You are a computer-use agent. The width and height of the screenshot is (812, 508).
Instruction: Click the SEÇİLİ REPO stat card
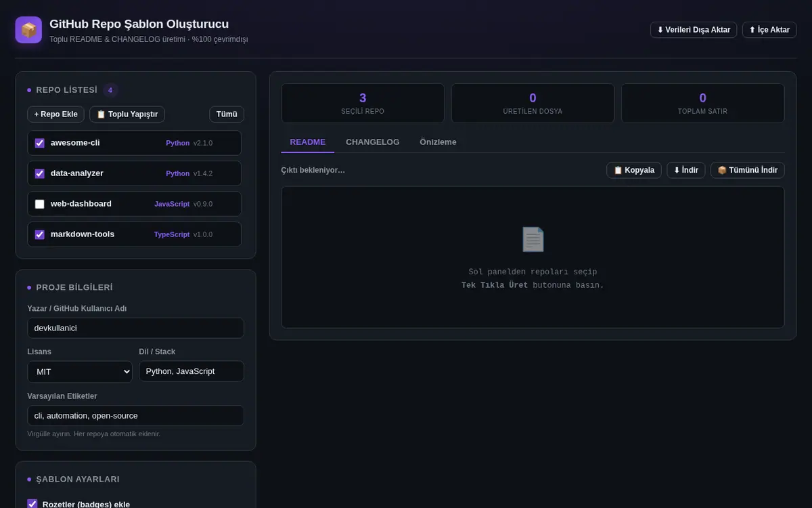pos(363,103)
